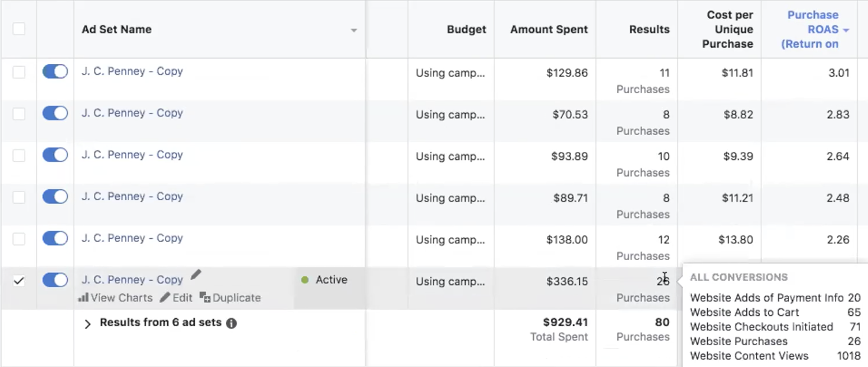This screenshot has height=367, width=868.
Task: Select Edit from the ad set hover menu
Action: pyautogui.click(x=182, y=297)
